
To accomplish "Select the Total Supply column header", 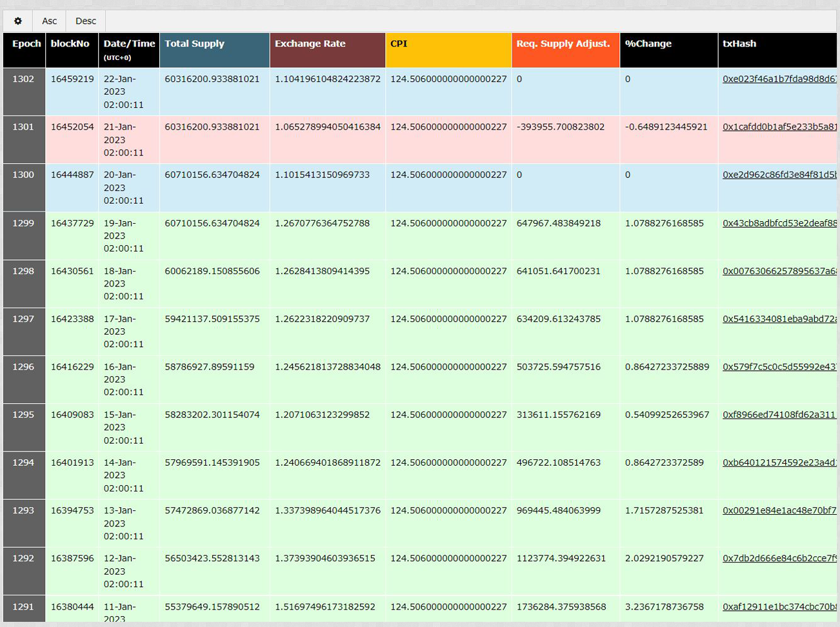I will pos(194,44).
